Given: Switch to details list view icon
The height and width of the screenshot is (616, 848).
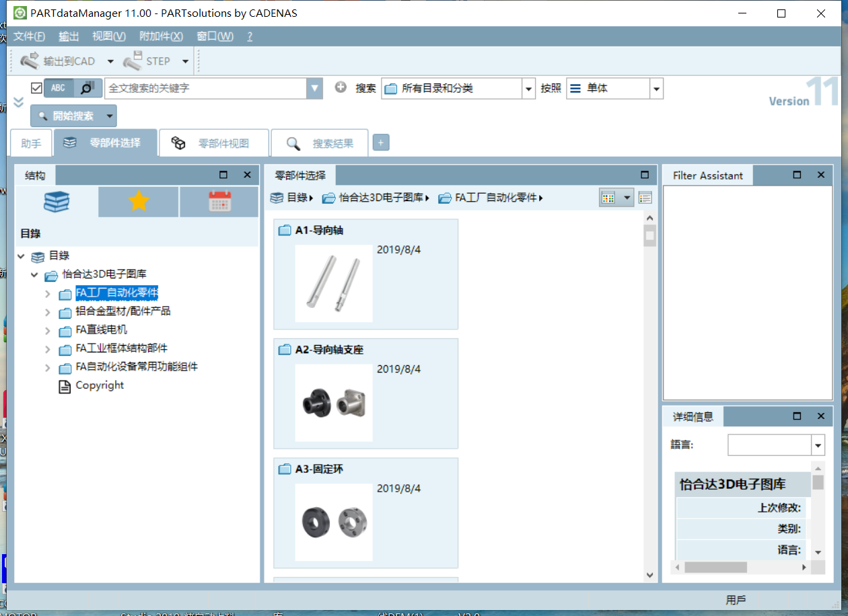Looking at the screenshot, I should [645, 198].
